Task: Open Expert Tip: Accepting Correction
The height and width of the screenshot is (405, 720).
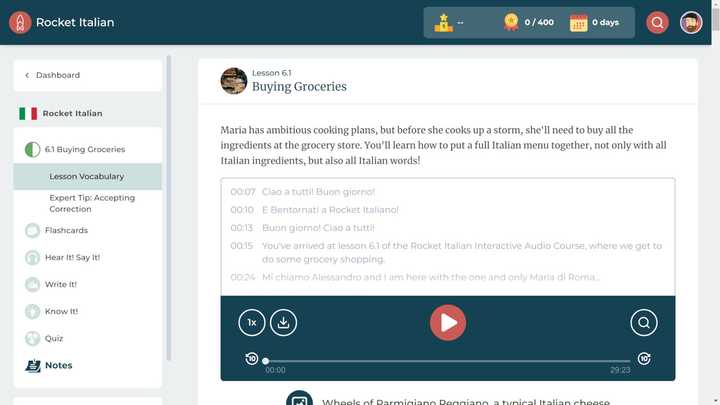Action: [92, 203]
